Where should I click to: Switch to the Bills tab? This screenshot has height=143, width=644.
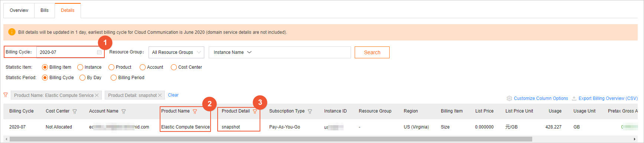(x=45, y=10)
